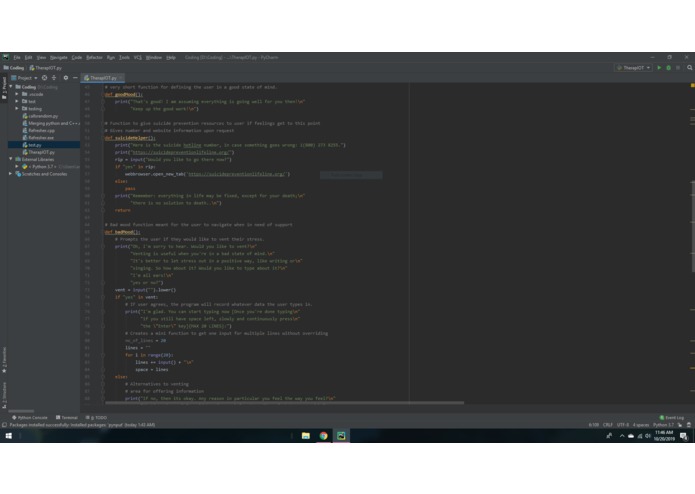The image size is (695, 494).
Task: Click the URL inside webbrowser.open_new_tab call
Action: [237, 174]
